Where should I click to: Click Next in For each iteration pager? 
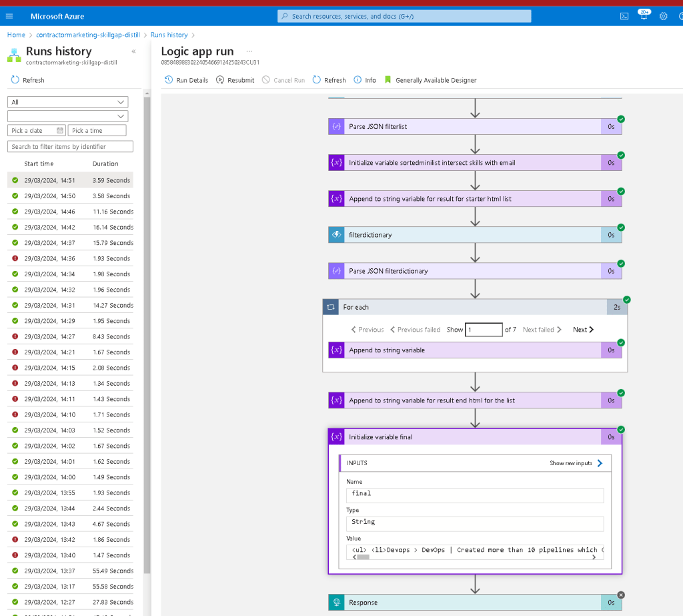[x=583, y=330]
